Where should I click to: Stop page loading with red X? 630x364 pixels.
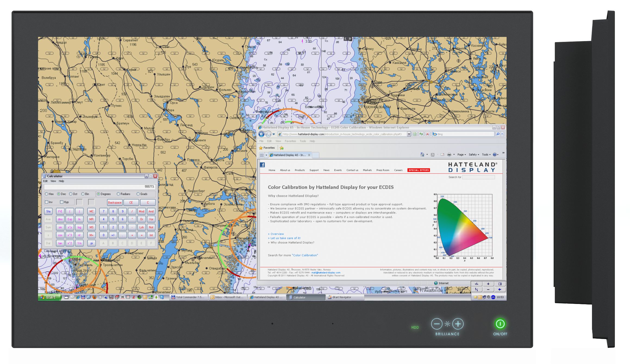tap(428, 134)
